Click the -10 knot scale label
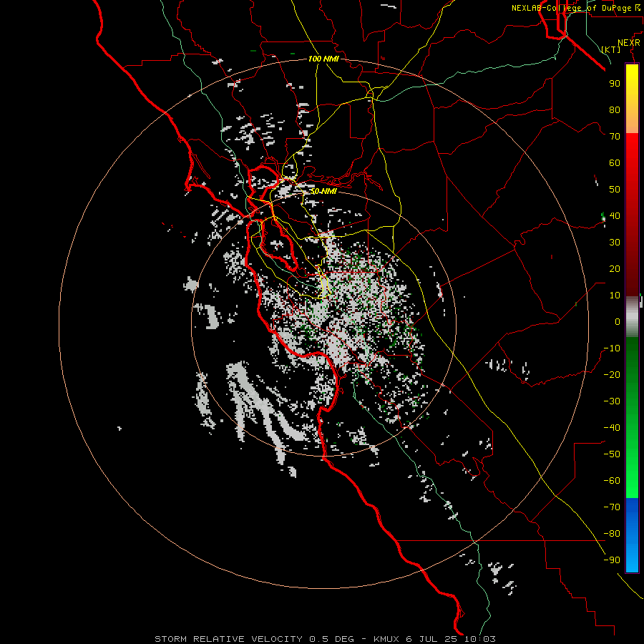 pos(612,348)
